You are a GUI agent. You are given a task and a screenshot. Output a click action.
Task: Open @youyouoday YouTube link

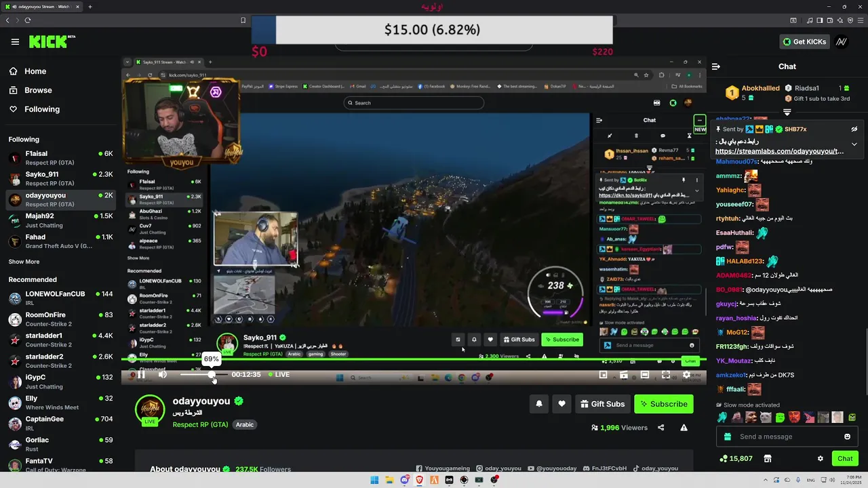click(551, 468)
